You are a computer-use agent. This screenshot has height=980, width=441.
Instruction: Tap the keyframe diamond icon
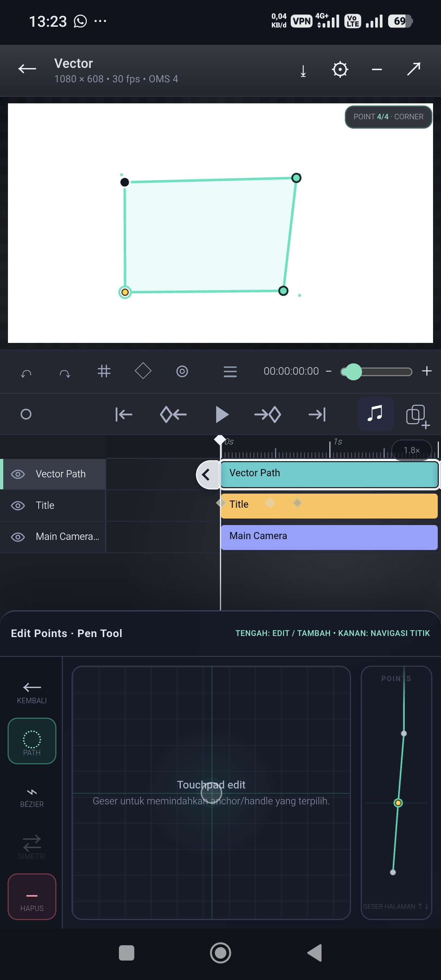coord(143,371)
